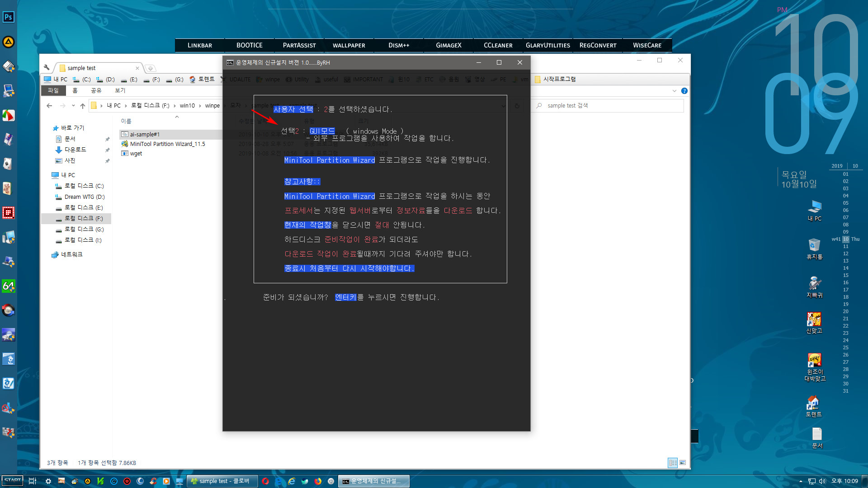Click BOOTICE in the link bar
The image size is (868, 488).
pyautogui.click(x=250, y=45)
